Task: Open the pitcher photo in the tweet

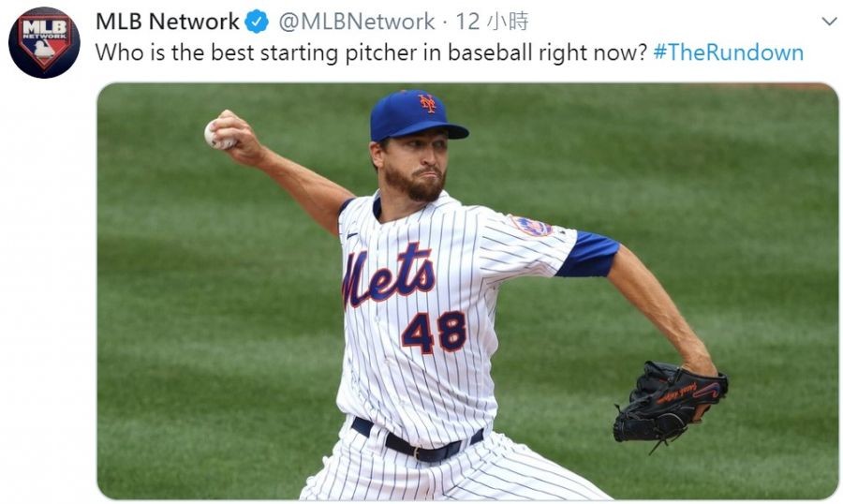Action: 467,291
